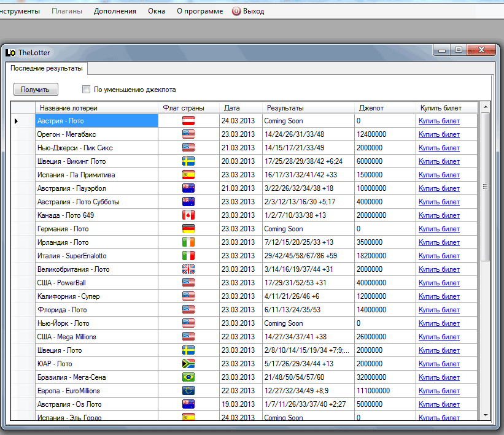
Task: Select the Италия - SuperEnalotto name cell
Action: pyautogui.click(x=96, y=256)
